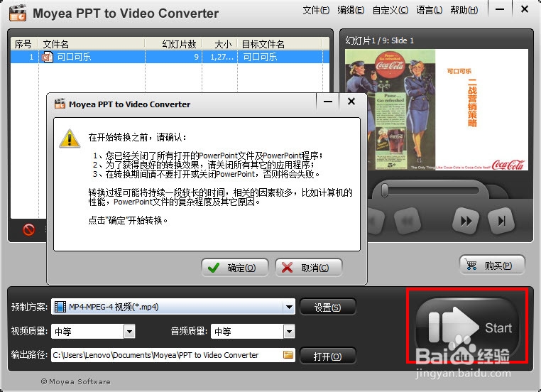The width and height of the screenshot is (541, 392).
Task: Open profile 设置(S) settings
Action: 327,307
